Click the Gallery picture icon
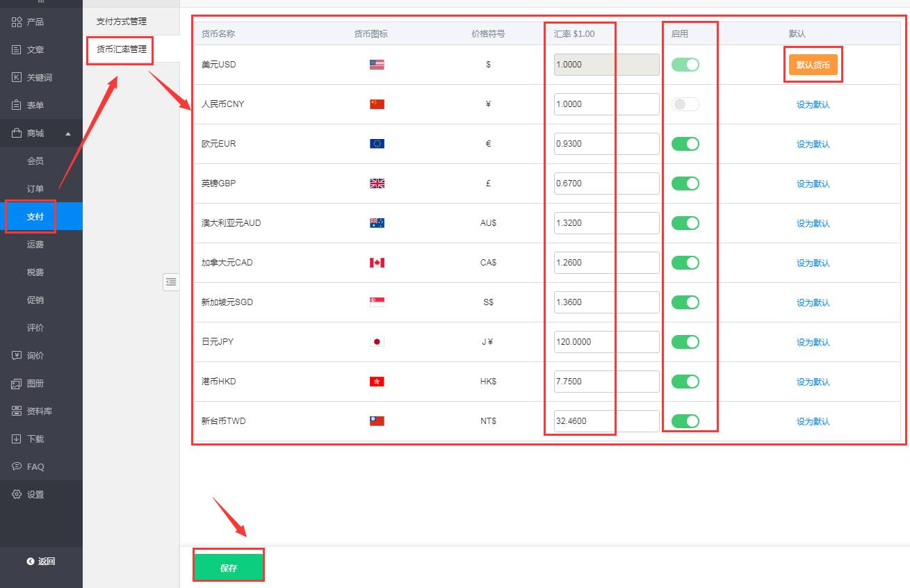This screenshot has width=910, height=588. pos(17,384)
